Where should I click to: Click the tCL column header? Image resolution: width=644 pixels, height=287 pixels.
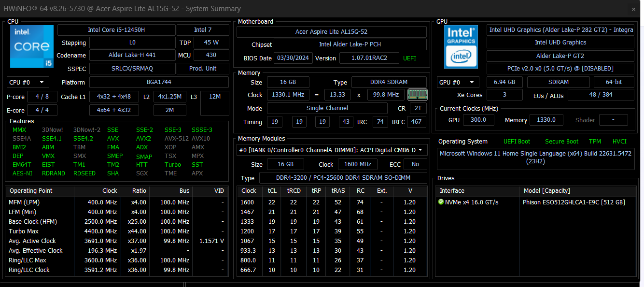(272, 191)
